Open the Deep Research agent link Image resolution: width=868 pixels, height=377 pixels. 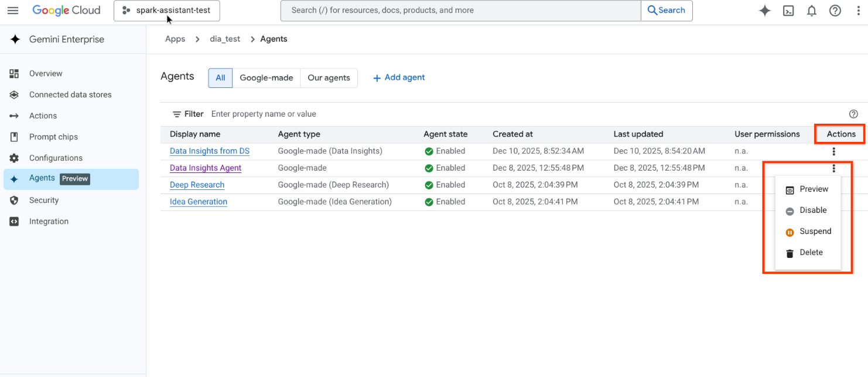(197, 185)
